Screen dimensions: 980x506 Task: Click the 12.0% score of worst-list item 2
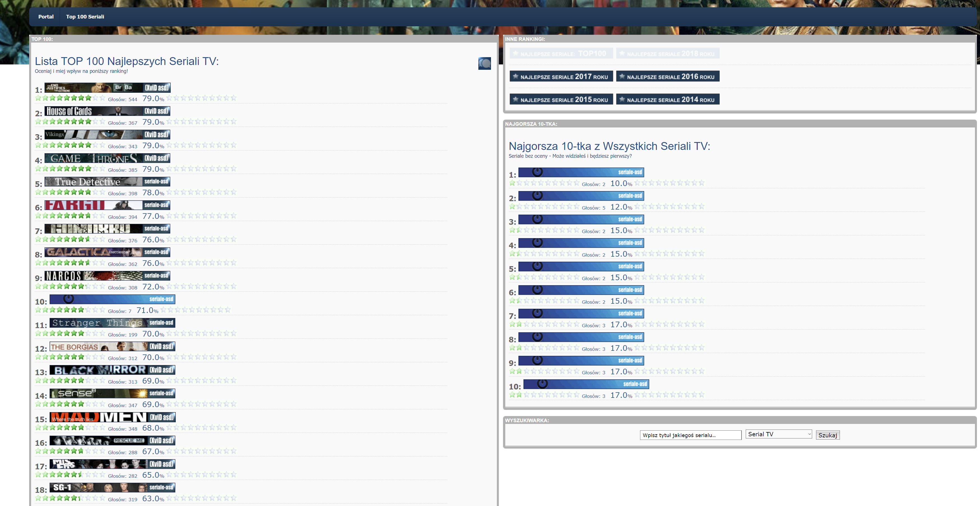(621, 207)
